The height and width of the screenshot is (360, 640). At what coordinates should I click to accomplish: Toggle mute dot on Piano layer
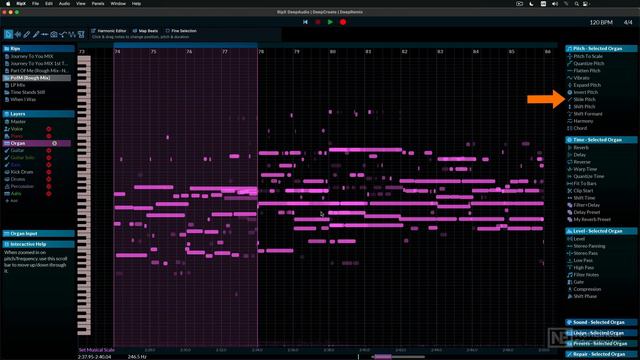pyautogui.click(x=49, y=136)
